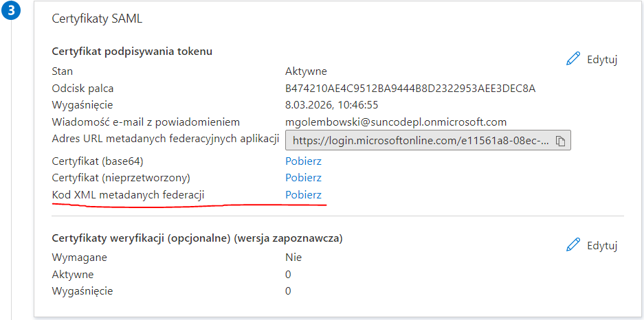The height and width of the screenshot is (320, 644).
Task: Download Certyfikat (nieprzetworzony) via Pobierz link
Action: (x=304, y=178)
